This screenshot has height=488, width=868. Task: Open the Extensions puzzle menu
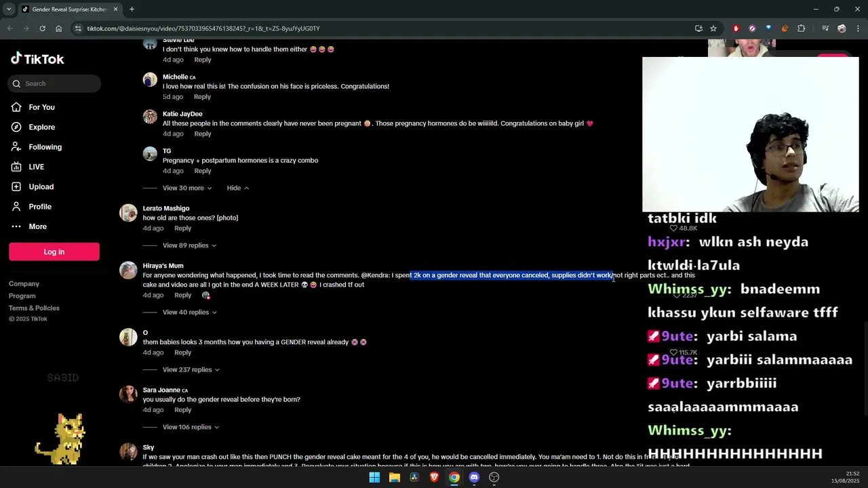(802, 28)
